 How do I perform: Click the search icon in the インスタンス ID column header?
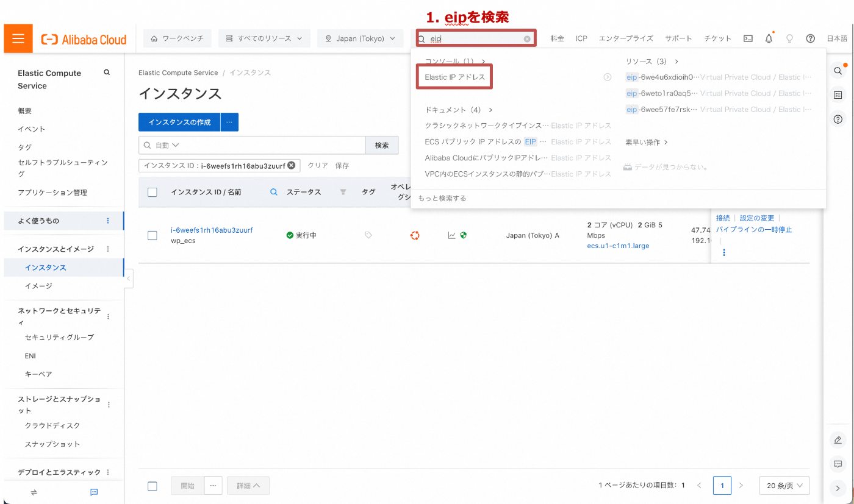(274, 192)
